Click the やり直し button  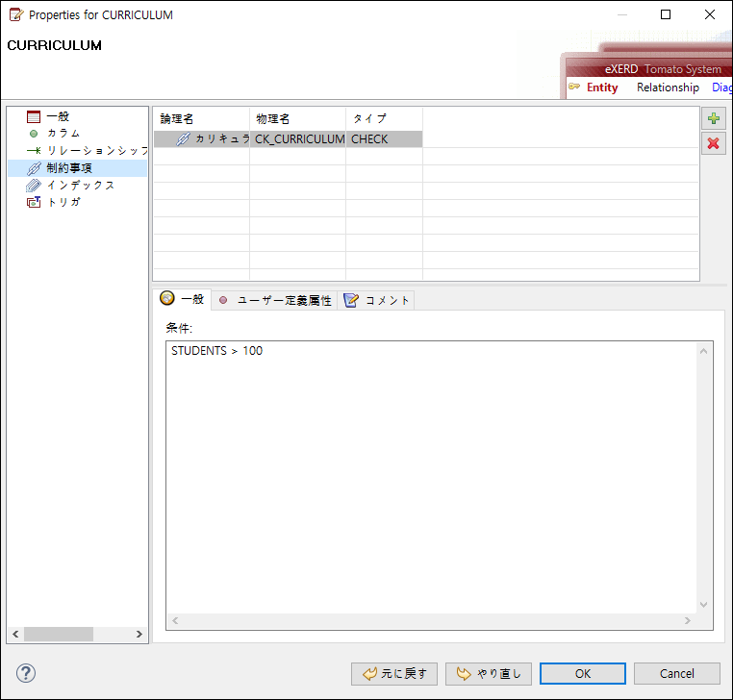[489, 674]
